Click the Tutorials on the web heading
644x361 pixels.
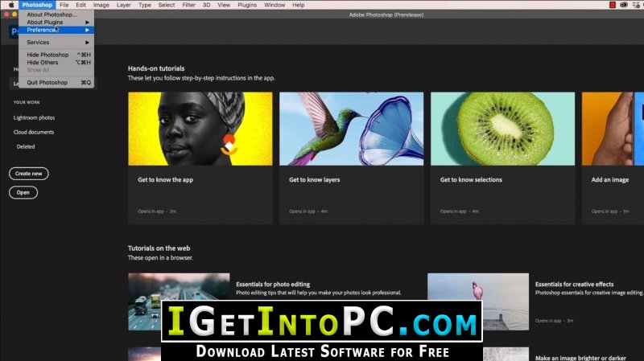159,248
